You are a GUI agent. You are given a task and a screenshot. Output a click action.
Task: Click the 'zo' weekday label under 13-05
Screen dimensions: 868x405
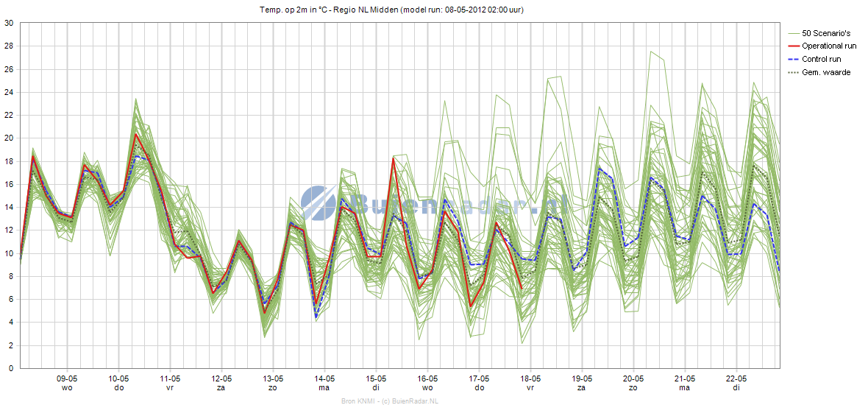pos(273,388)
